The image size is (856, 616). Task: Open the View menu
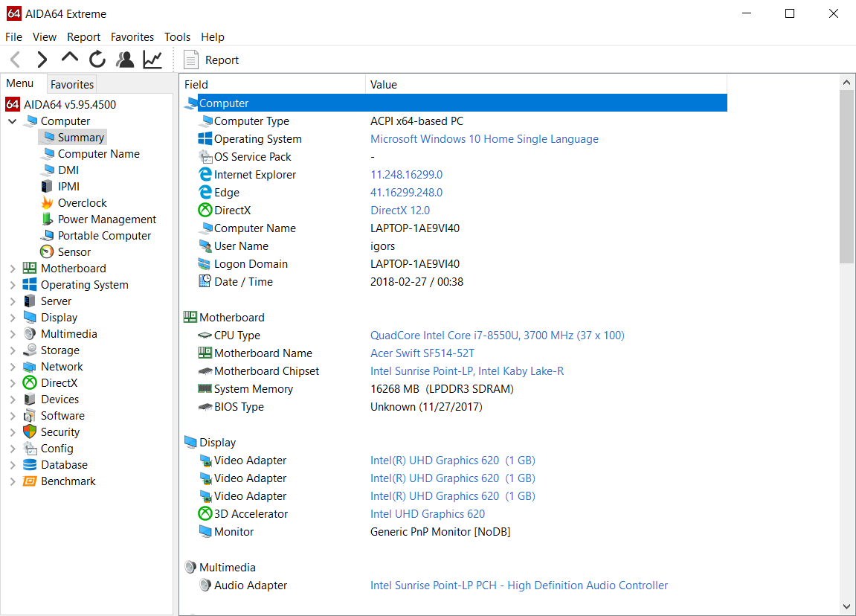[x=44, y=37]
